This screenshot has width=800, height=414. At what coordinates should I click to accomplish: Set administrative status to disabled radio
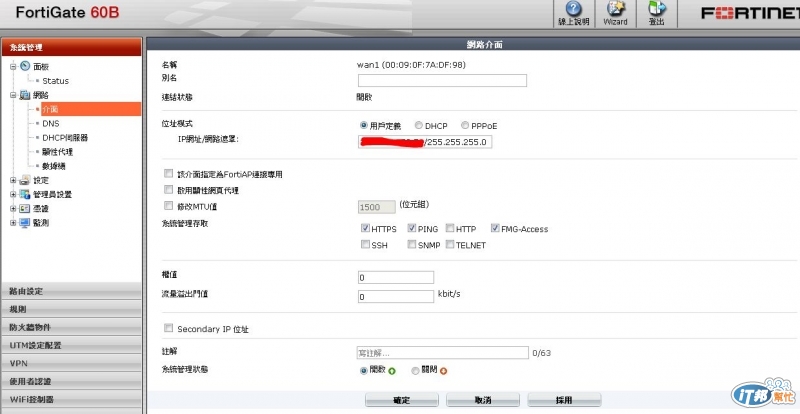(x=415, y=371)
